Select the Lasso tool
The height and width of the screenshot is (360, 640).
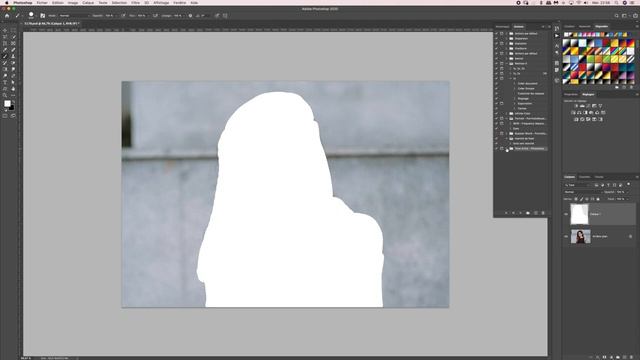click(x=5, y=37)
